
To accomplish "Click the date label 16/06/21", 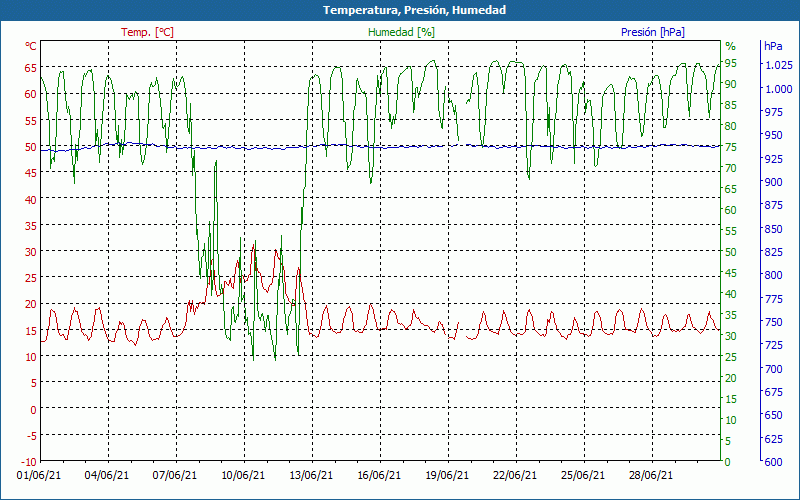I will coord(379,476).
